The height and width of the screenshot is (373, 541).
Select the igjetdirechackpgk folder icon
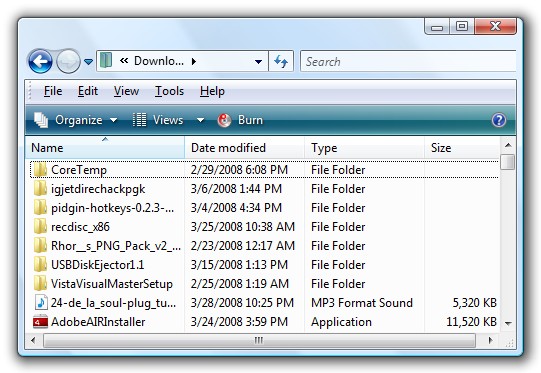tap(41, 189)
